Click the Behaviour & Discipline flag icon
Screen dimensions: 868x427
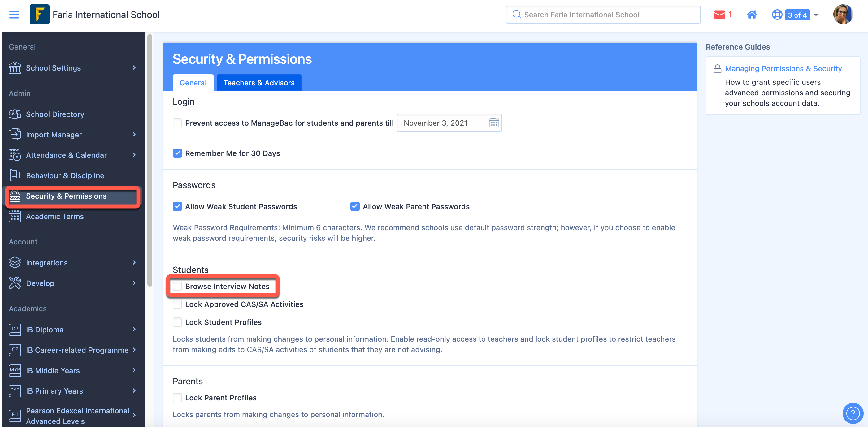click(x=15, y=175)
